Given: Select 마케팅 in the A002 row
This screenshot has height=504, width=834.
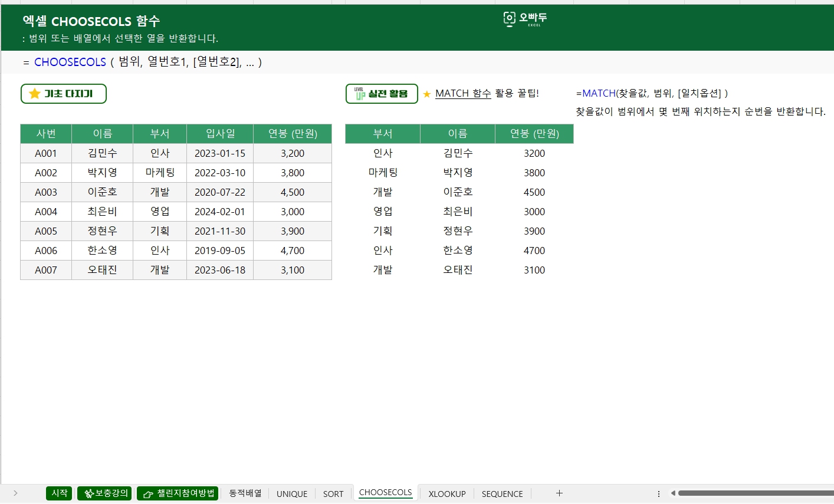Looking at the screenshot, I should pyautogui.click(x=160, y=173).
